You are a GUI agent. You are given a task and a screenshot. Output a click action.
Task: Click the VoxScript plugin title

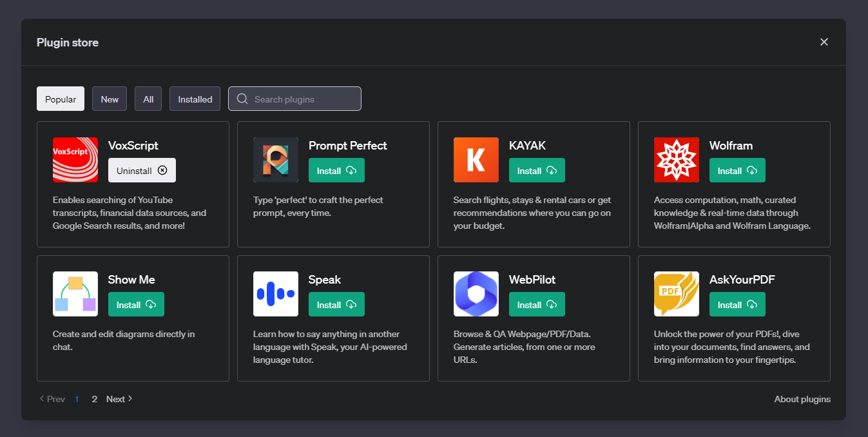point(133,146)
